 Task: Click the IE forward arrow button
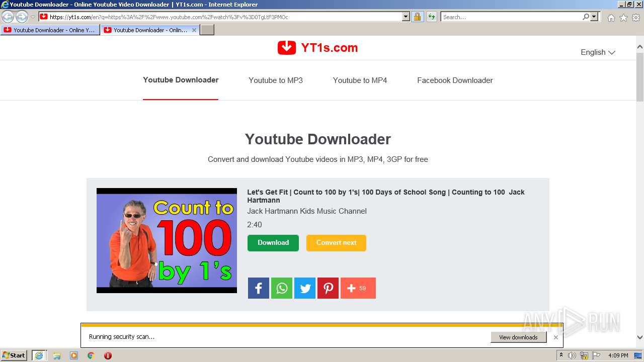point(22,17)
